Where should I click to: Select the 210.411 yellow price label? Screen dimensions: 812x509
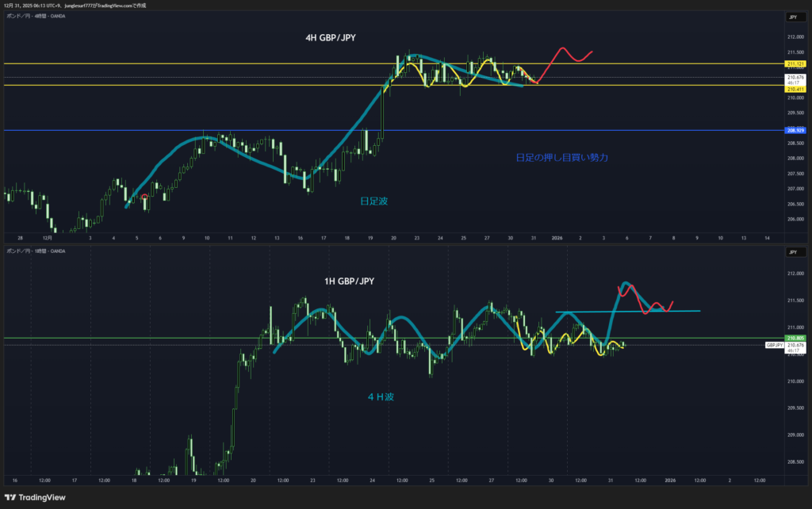(x=795, y=90)
